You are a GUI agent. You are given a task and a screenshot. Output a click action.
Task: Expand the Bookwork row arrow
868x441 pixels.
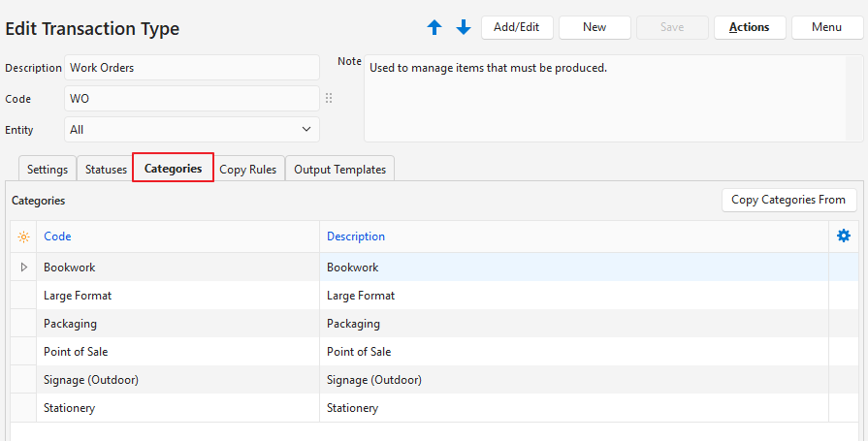[24, 267]
